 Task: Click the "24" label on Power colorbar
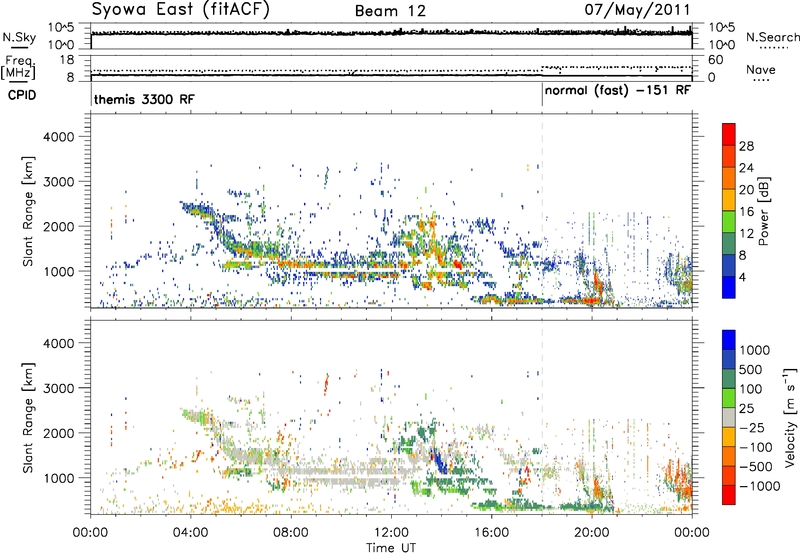coord(746,168)
